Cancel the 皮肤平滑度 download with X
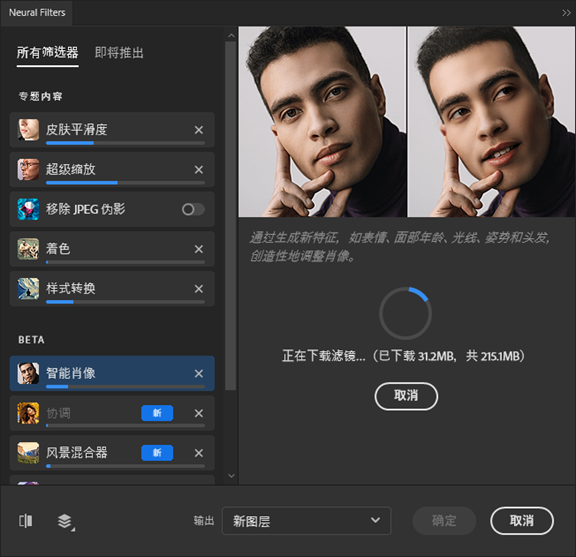 tap(199, 130)
